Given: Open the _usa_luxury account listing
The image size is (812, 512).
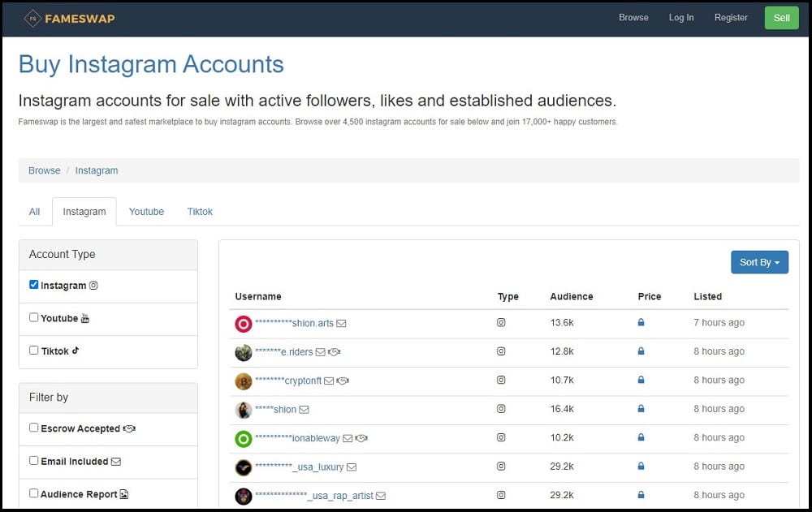Looking at the screenshot, I should pos(300,467).
